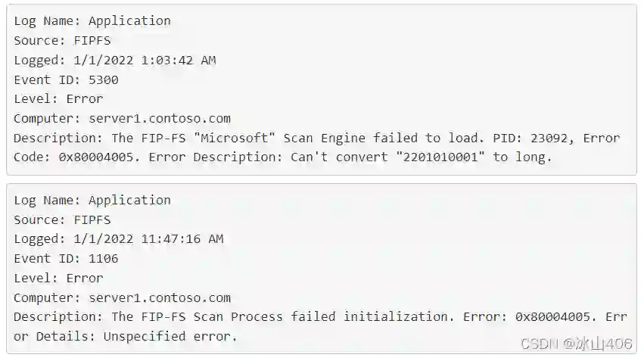Click the PID: 23092 text
Viewport: 644px width, 358px height.
pos(521,139)
